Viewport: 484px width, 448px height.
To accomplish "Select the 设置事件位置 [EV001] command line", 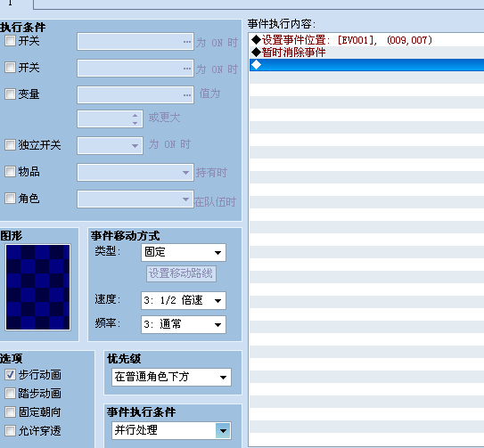I will point(366,40).
